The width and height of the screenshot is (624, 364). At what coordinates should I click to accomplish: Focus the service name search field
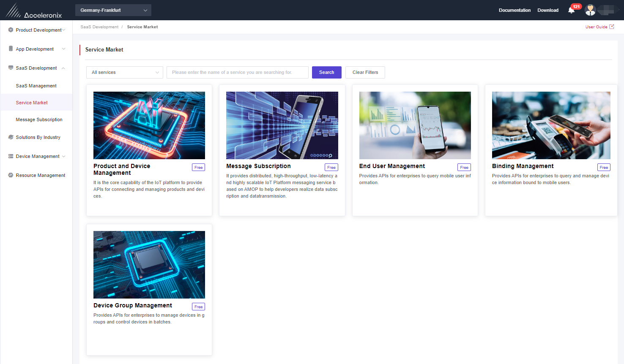point(238,72)
